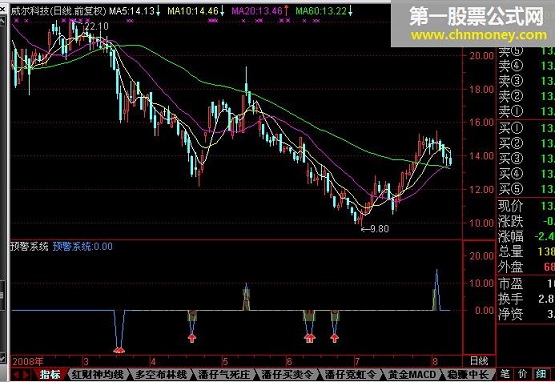Click the month 5 label on time axis
Image resolution: width=555 pixels, height=382 pixels.
[x=225, y=361]
